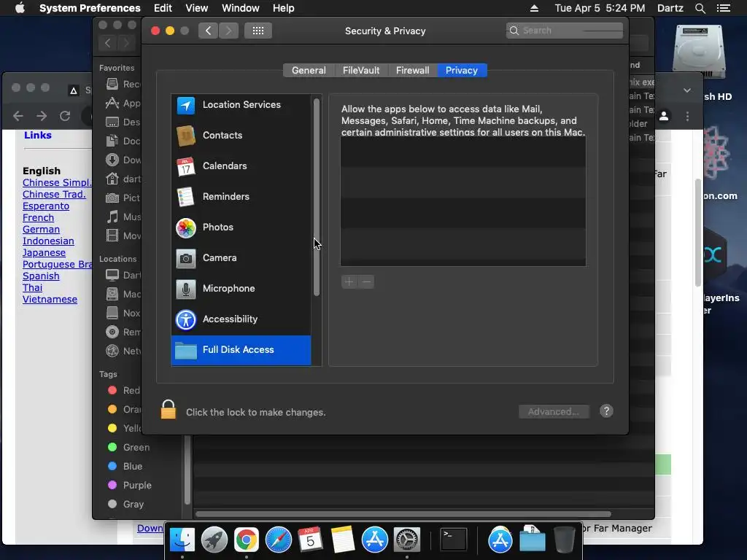Open Notes from the Dock
The width and height of the screenshot is (747, 560).
[342, 540]
